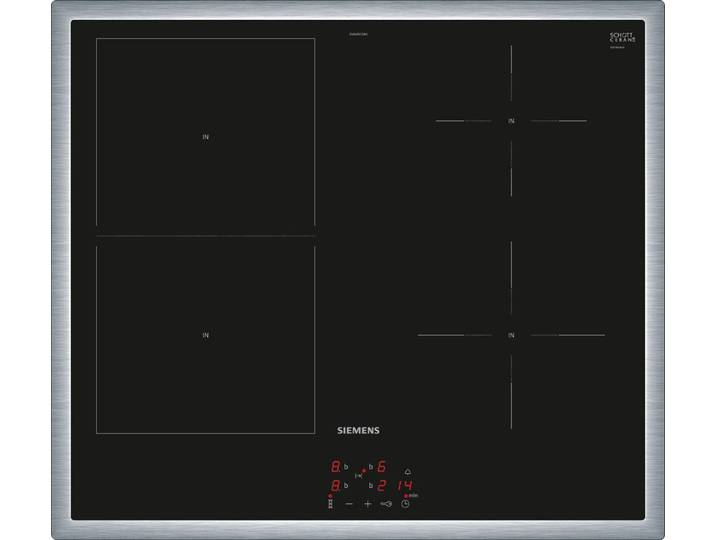Select the rear right display showing 6

click(381, 467)
